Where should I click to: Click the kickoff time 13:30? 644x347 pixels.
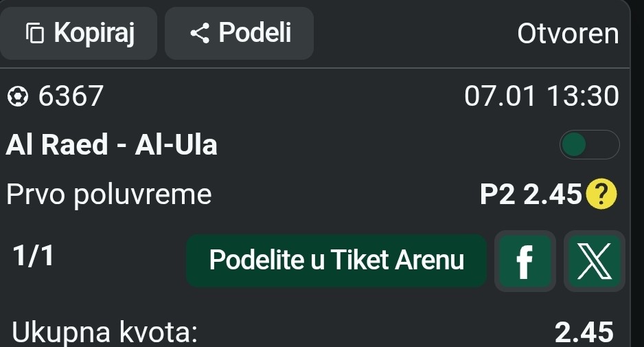click(583, 97)
